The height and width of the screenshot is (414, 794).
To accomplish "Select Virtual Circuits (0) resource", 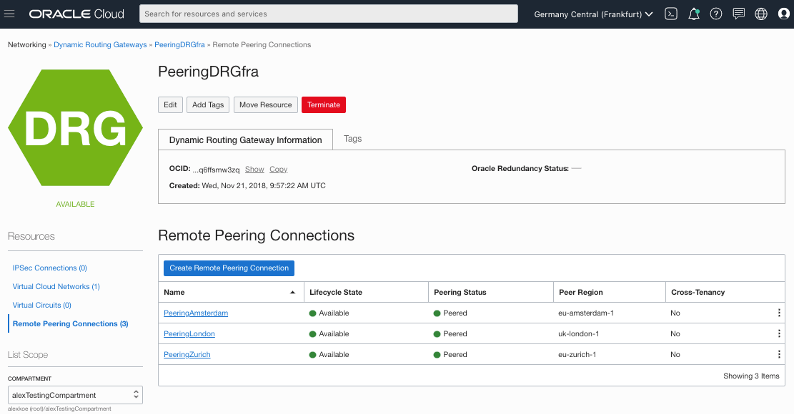I will (x=42, y=305).
